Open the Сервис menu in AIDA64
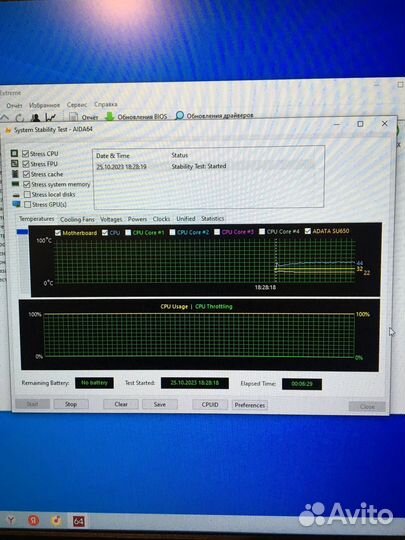The image size is (405, 540). (x=77, y=104)
